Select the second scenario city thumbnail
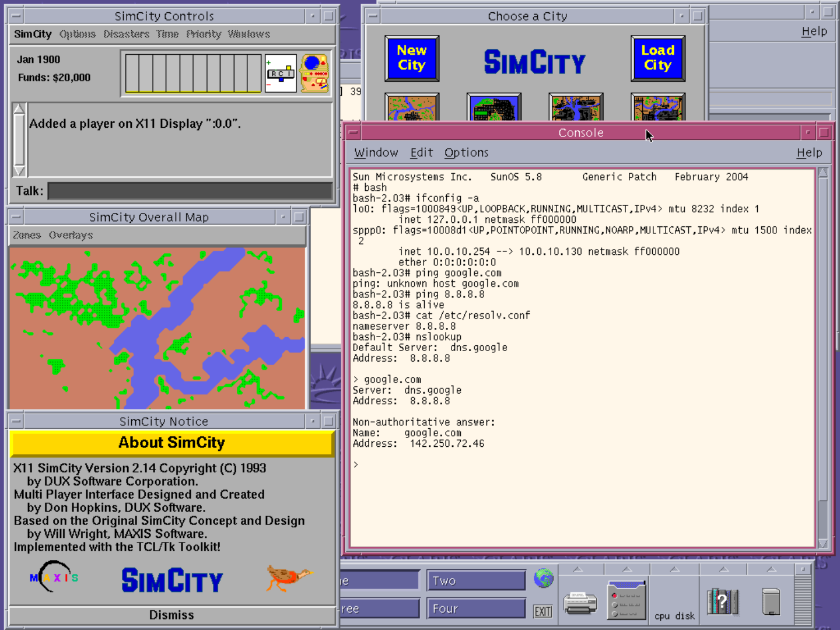 click(494, 107)
